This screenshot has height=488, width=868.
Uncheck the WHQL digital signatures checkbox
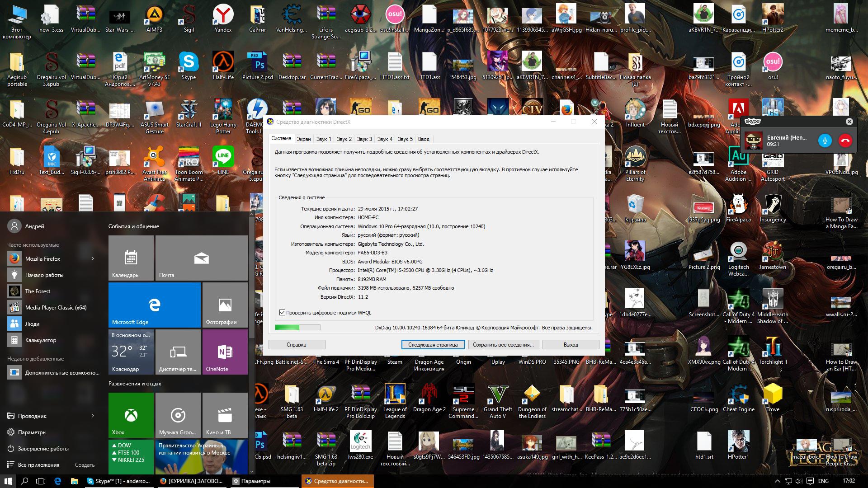click(283, 313)
